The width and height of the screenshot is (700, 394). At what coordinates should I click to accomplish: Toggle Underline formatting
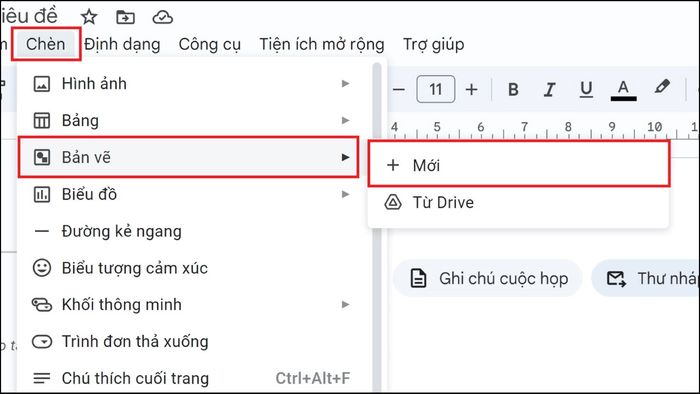586,89
